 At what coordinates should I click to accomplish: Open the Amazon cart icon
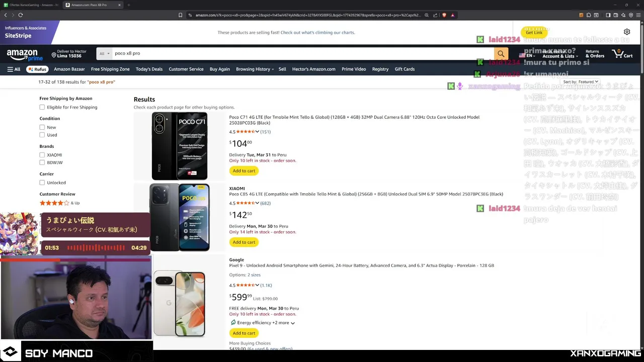tap(622, 53)
